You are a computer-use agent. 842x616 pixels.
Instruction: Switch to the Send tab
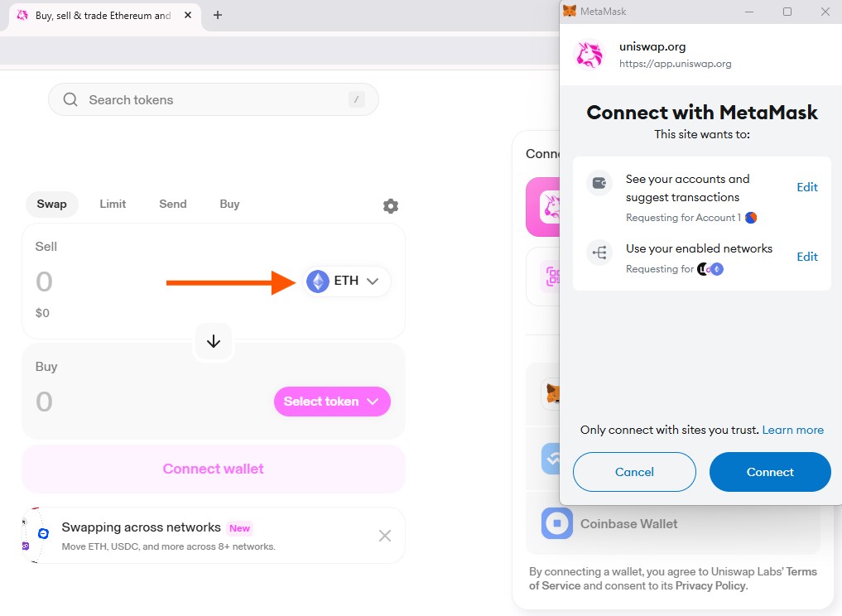(x=173, y=204)
